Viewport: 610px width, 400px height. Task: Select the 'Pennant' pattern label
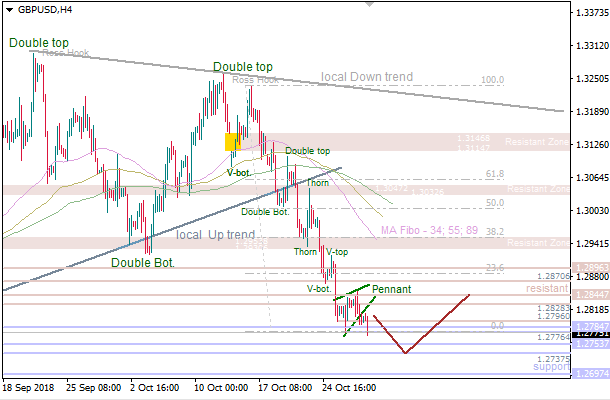pos(392,289)
